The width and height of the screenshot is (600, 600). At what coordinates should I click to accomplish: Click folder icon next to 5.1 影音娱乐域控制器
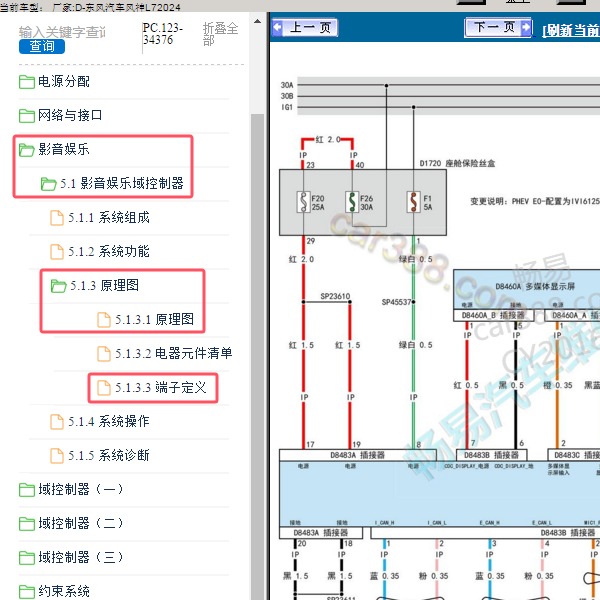point(49,184)
